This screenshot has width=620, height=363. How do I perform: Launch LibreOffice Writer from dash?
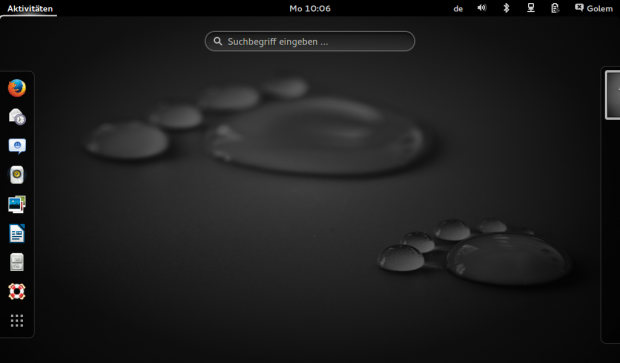click(x=17, y=233)
